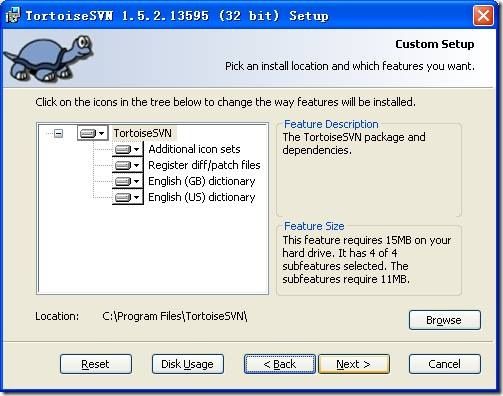503x396 pixels.
Task: Click the Feature Description heading
Action: click(x=331, y=124)
